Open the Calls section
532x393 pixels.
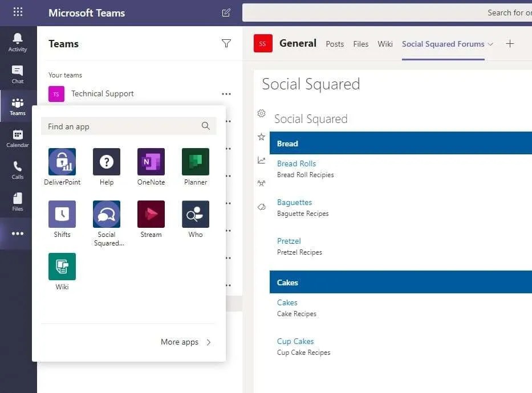pos(18,170)
